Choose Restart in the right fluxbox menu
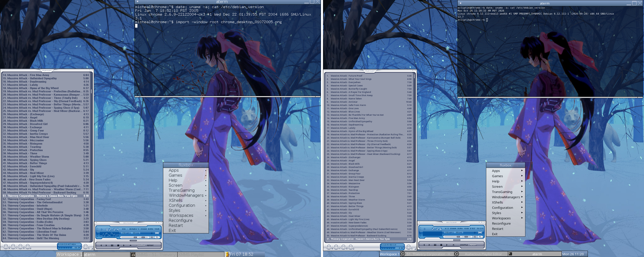This screenshot has width=644, height=257. 506,229
